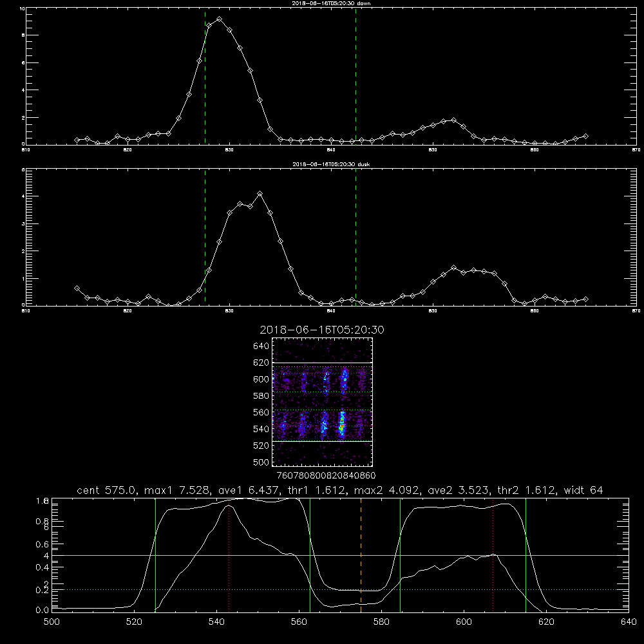Image resolution: width=644 pixels, height=644 pixels.
Task: Click the 10 label on dawn plot y-axis
Action: [22, 8]
